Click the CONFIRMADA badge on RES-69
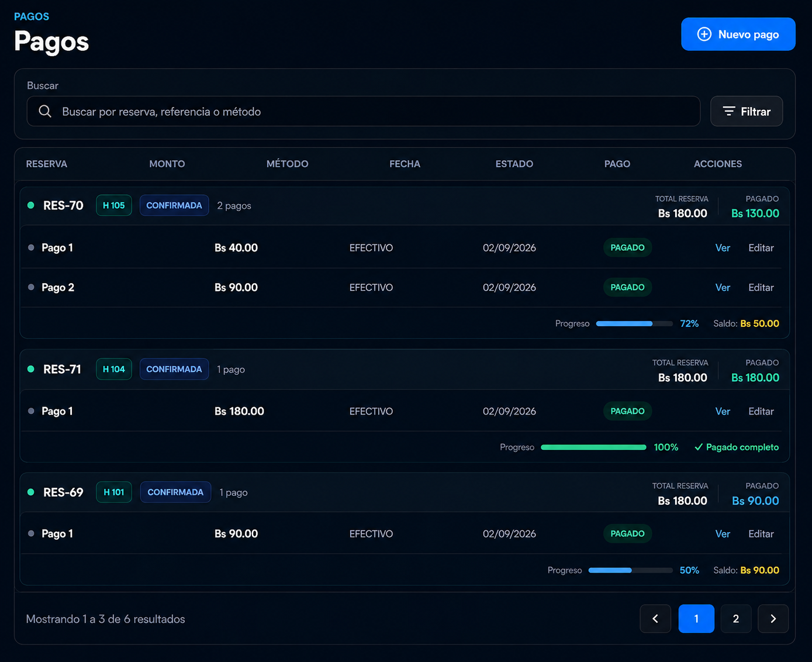The width and height of the screenshot is (812, 662). 175,492
